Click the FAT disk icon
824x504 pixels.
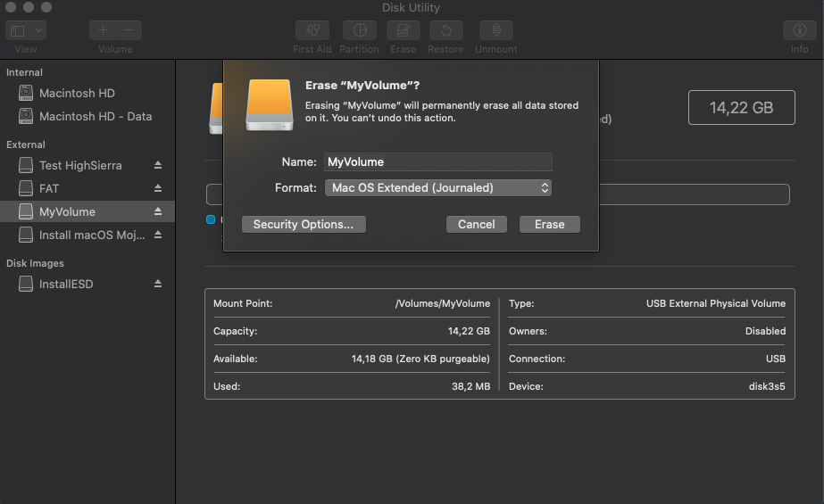coord(26,188)
